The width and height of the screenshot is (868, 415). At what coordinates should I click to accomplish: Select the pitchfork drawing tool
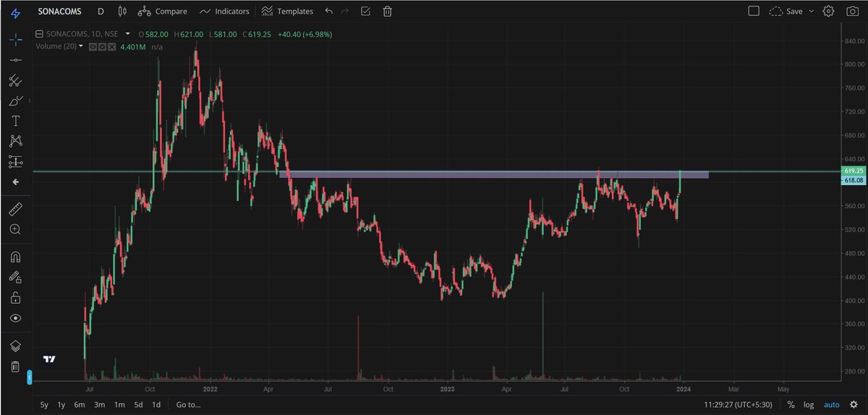pos(16,80)
